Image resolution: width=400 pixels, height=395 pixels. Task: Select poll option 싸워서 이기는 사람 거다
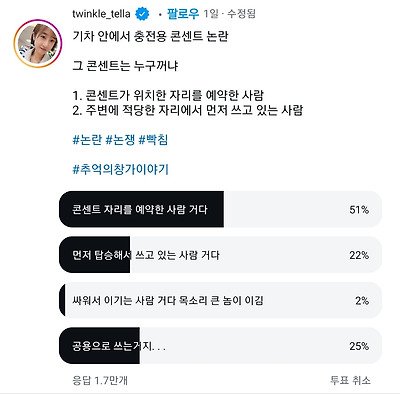(x=220, y=300)
